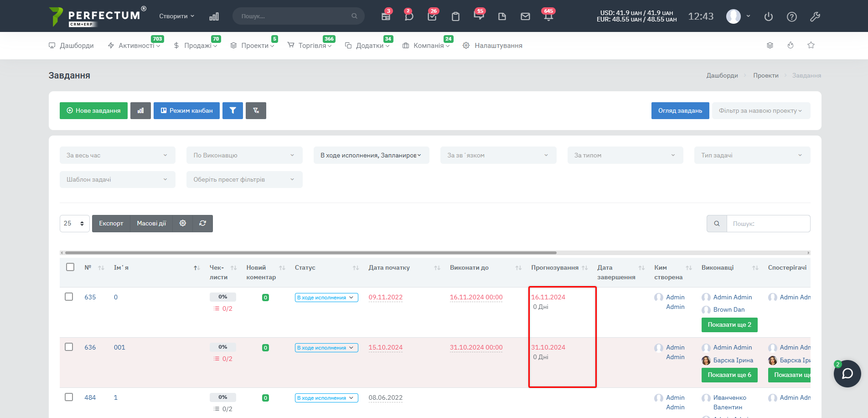Tick the checkbox for task 635
The height and width of the screenshot is (418, 868).
(x=69, y=297)
